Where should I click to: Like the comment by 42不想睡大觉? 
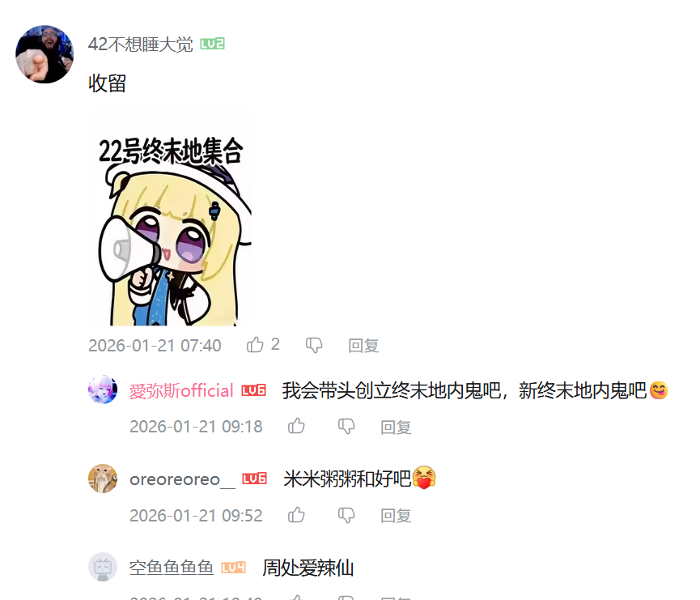click(255, 345)
